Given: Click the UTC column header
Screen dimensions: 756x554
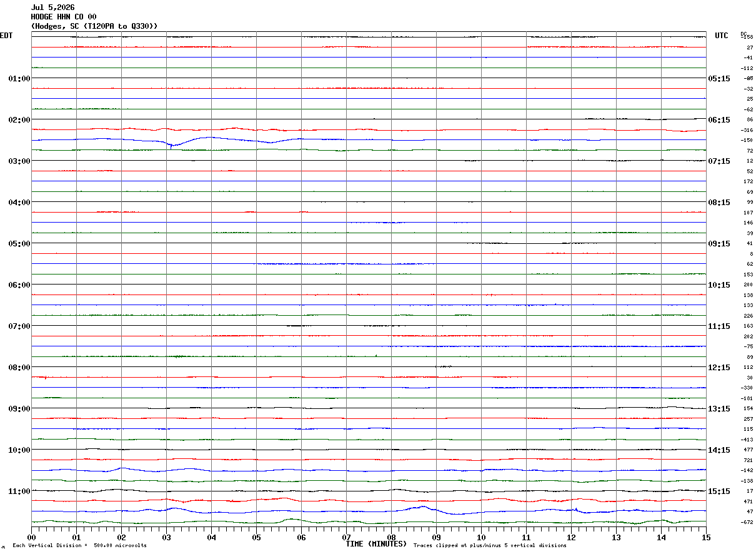Looking at the screenshot, I should (722, 36).
